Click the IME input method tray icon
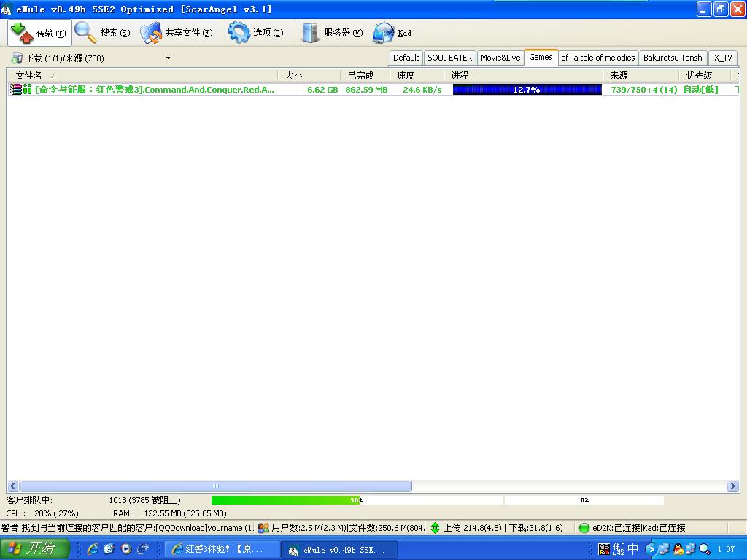Viewport: 747px width, 560px height. (619, 549)
